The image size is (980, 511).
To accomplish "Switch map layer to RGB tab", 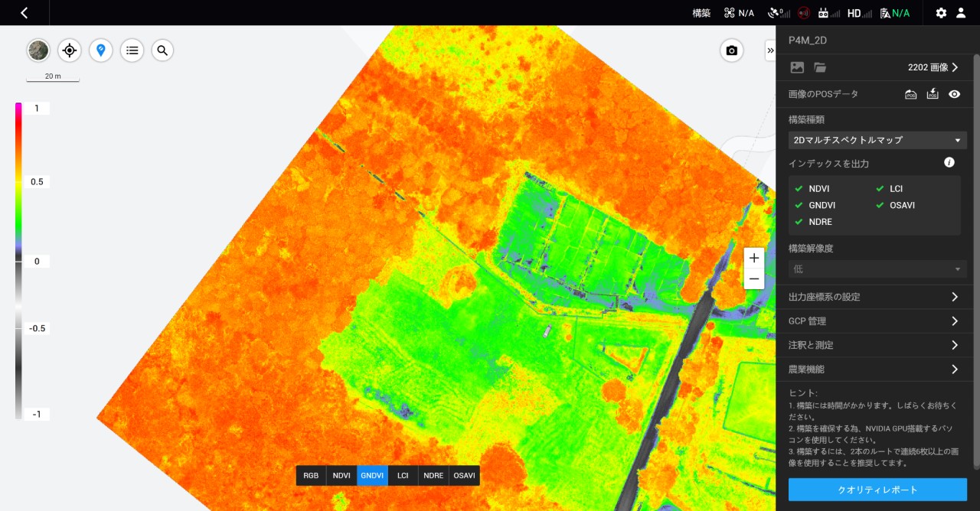I will tap(311, 476).
